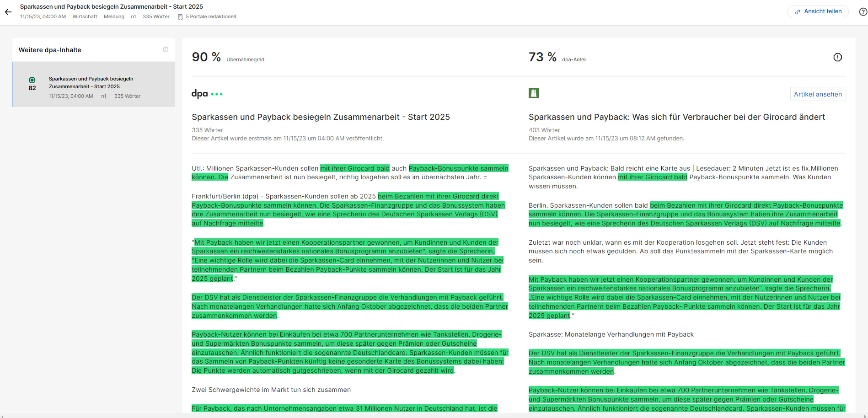Click the Zuletzt war noch unklar paragraph

(680, 252)
